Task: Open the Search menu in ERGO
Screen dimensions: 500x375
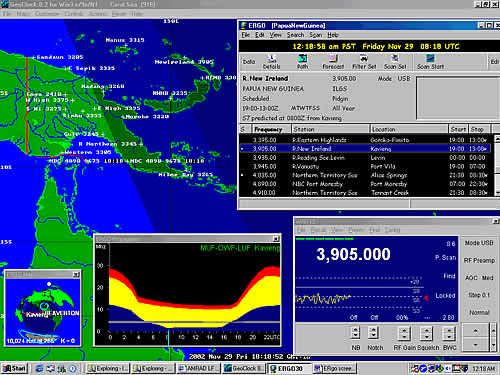Action: tap(295, 35)
